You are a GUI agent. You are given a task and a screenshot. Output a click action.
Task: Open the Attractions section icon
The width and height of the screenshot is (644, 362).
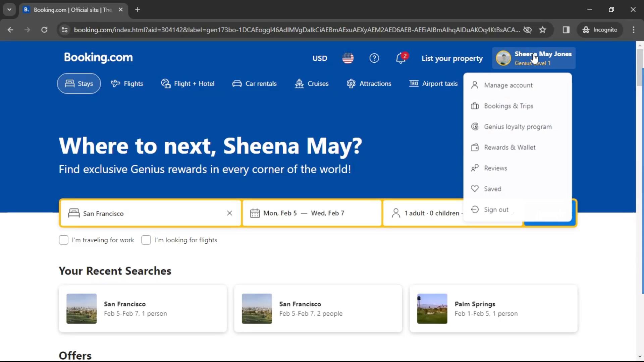pyautogui.click(x=351, y=83)
